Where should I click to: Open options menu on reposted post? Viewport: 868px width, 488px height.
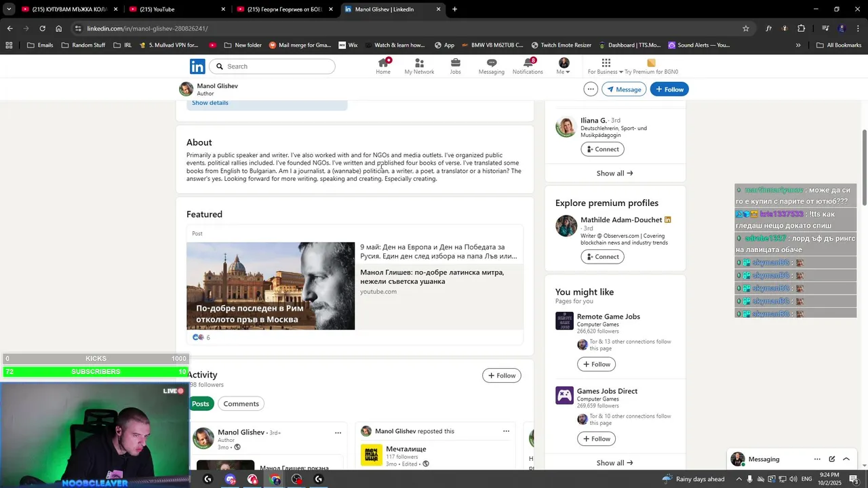pos(506,431)
